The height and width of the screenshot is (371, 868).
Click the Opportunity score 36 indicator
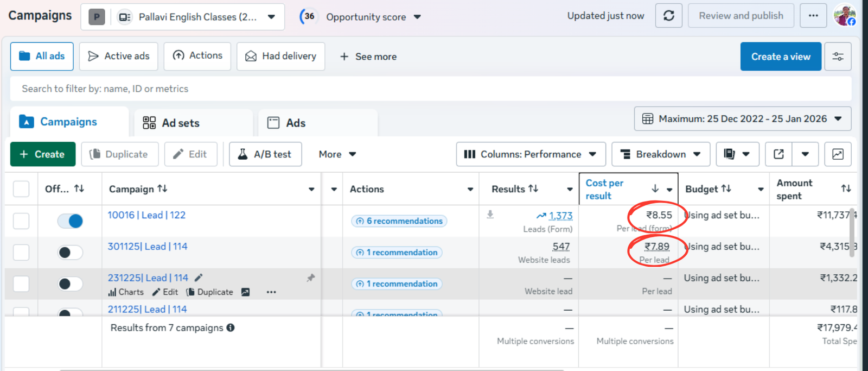pos(309,16)
